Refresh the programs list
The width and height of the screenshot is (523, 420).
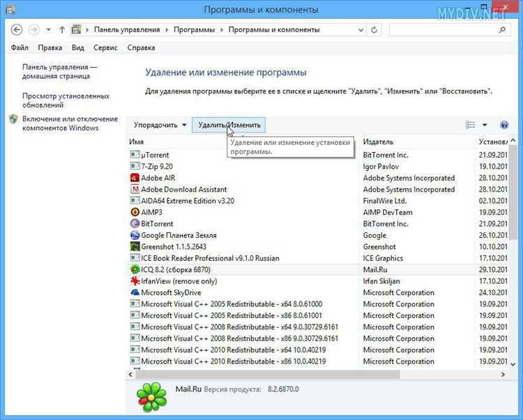(374, 30)
